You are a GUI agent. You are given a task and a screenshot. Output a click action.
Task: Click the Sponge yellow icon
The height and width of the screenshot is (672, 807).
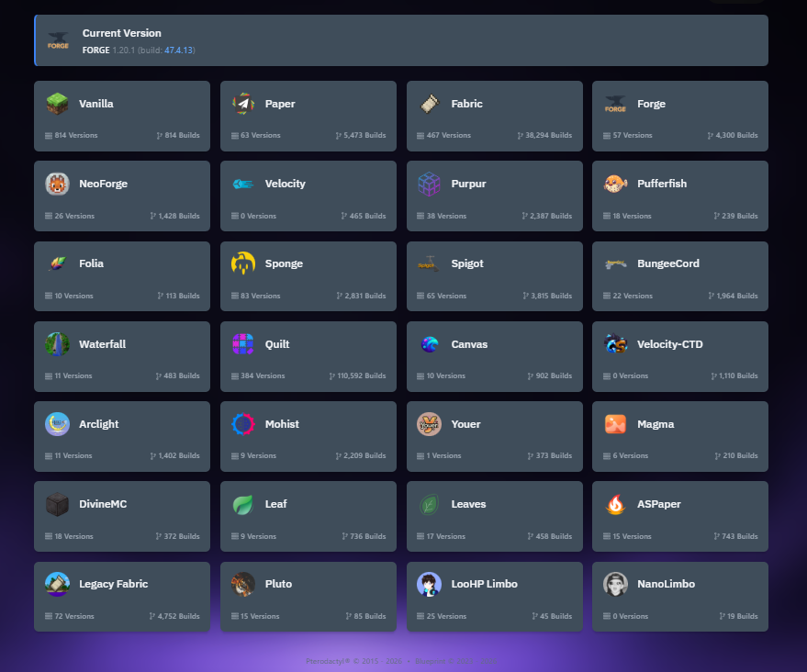pos(243,264)
